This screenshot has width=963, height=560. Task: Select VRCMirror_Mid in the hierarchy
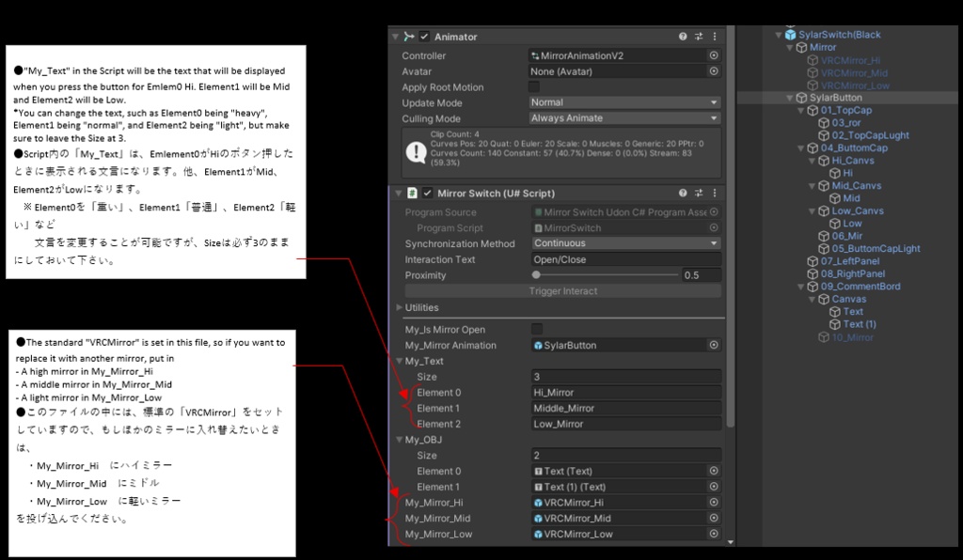pyautogui.click(x=854, y=72)
